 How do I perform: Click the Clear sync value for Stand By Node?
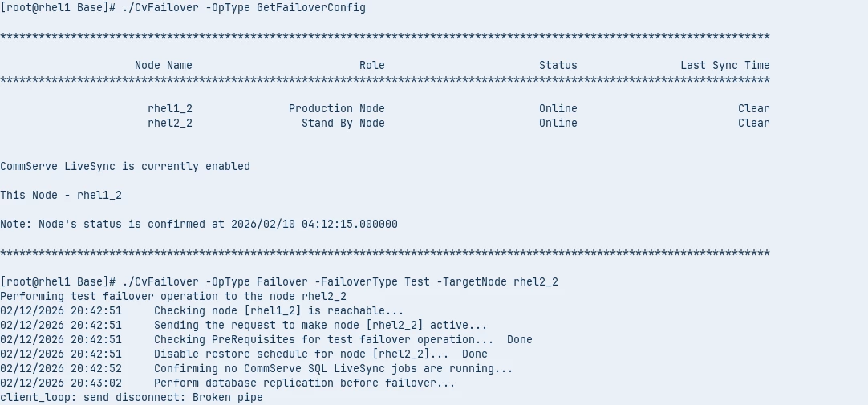pyautogui.click(x=753, y=123)
